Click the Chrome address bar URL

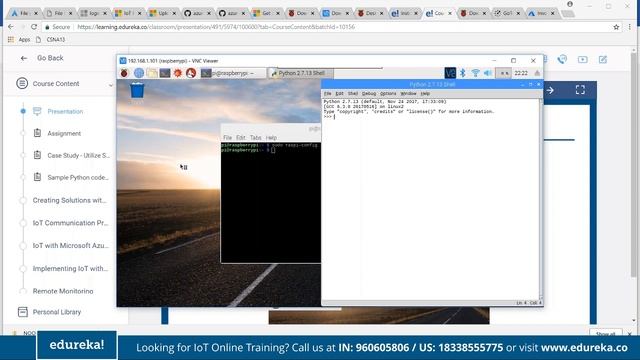point(216,27)
